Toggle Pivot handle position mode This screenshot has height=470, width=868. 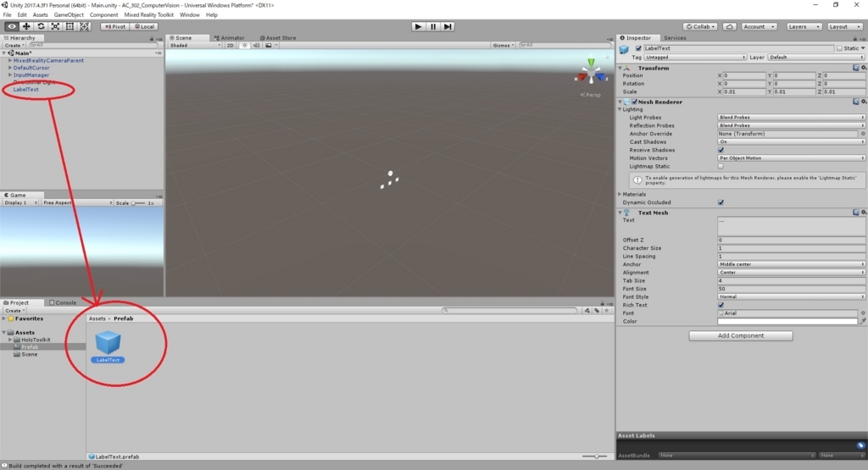click(x=114, y=26)
